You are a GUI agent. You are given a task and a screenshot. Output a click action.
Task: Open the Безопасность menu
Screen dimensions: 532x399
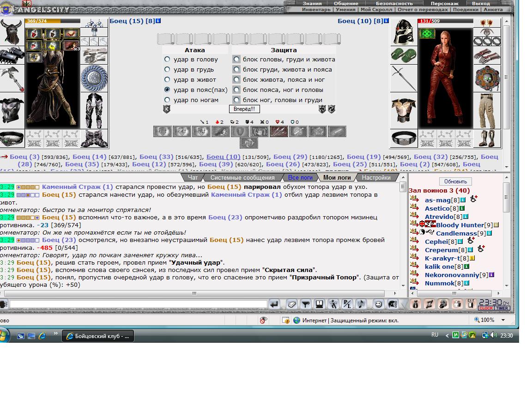pos(394,3)
